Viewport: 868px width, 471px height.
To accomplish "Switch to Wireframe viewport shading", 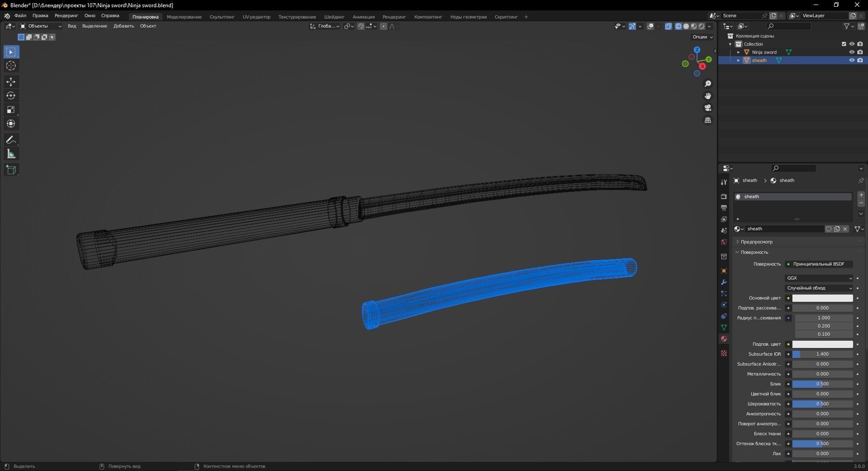I will pyautogui.click(x=678, y=26).
